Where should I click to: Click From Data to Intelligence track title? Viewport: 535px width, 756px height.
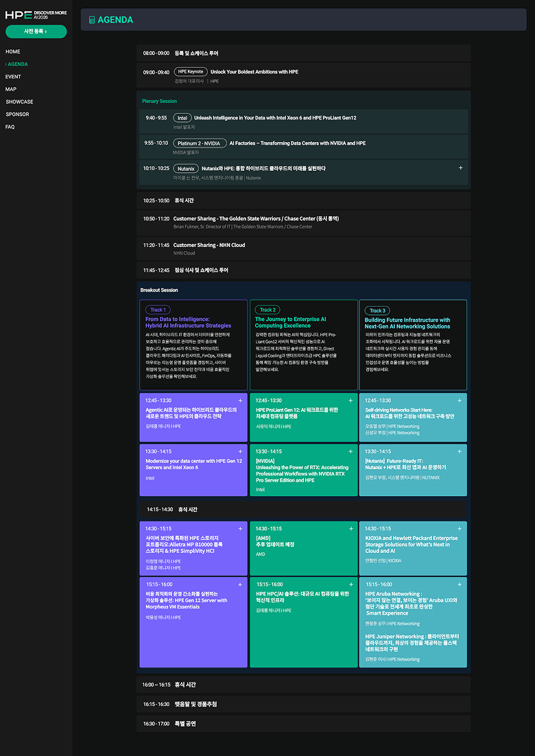pyautogui.click(x=189, y=322)
